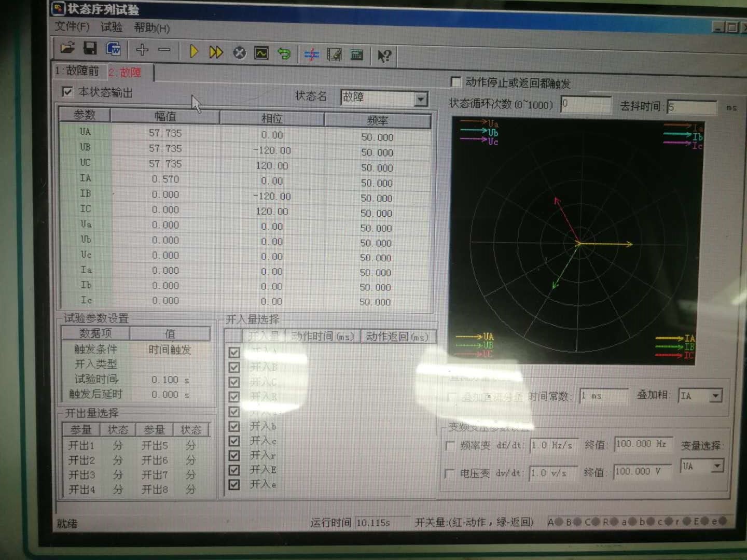Enable the 频率变 df/dt checkbox
The image size is (747, 560).
[450, 445]
